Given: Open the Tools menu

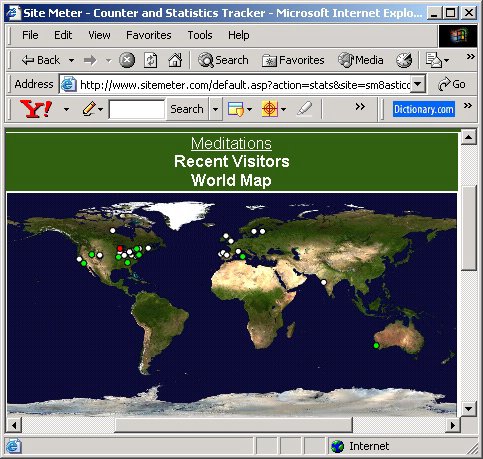Looking at the screenshot, I should tap(200, 35).
